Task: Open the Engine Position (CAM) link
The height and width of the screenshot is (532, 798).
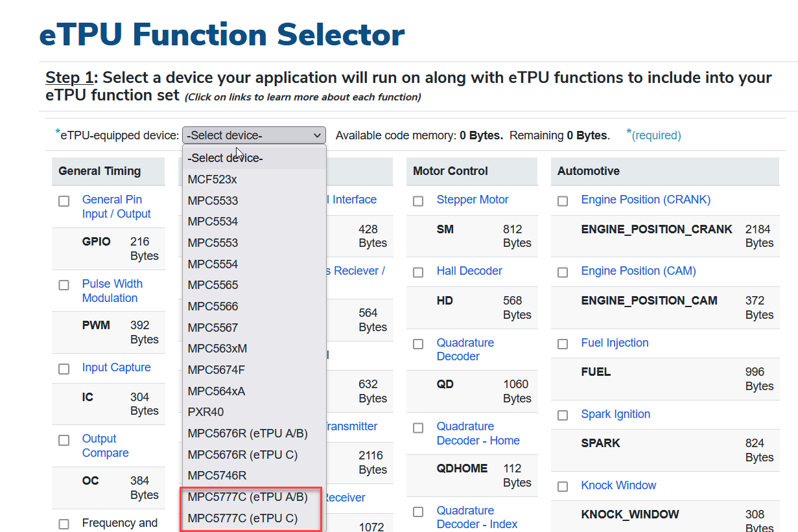Action: click(x=638, y=271)
